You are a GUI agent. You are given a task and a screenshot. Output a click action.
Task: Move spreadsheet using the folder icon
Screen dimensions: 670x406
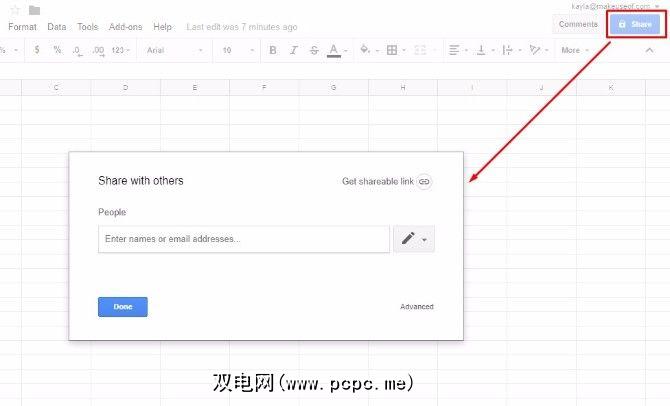click(x=35, y=10)
